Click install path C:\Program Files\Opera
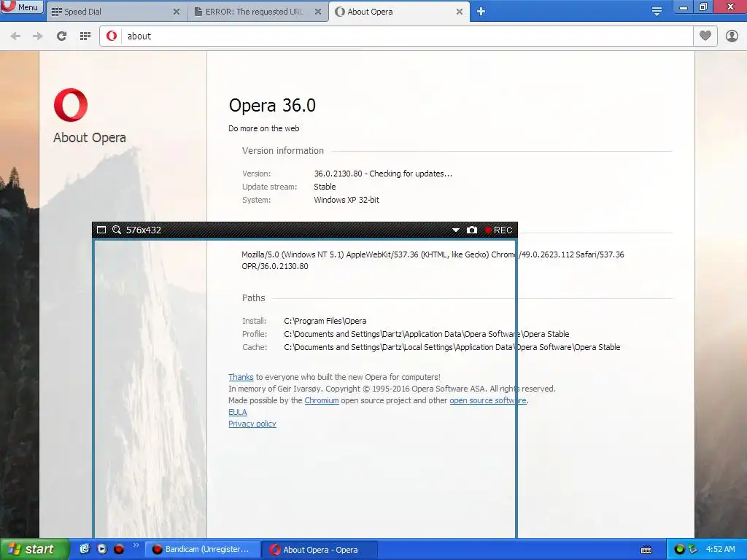 (x=325, y=321)
